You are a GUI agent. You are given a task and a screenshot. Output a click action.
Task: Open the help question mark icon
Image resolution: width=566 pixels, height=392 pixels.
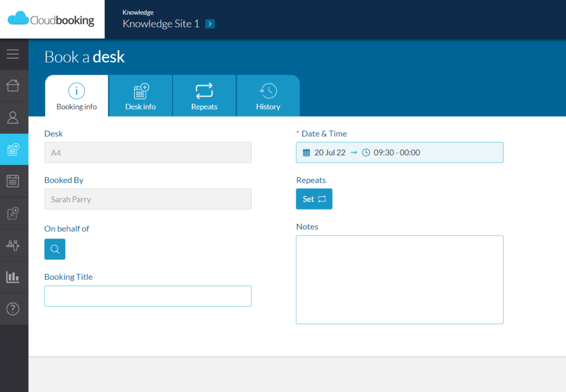click(13, 309)
